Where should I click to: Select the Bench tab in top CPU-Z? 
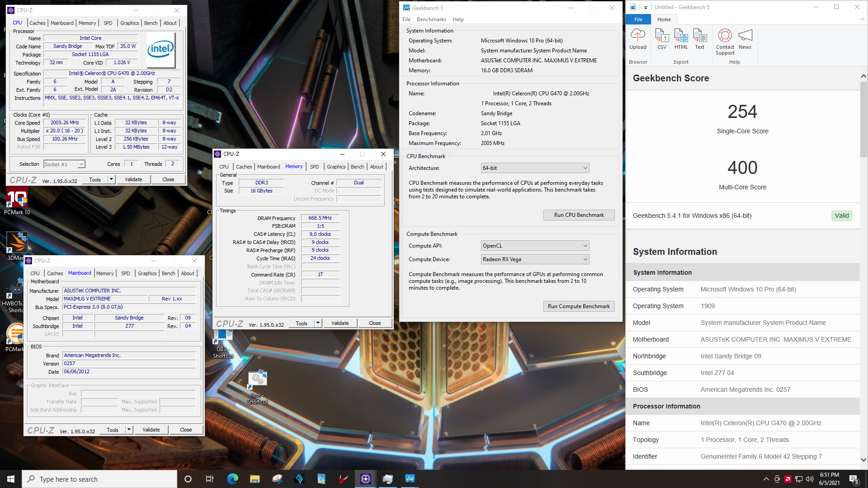pos(151,23)
